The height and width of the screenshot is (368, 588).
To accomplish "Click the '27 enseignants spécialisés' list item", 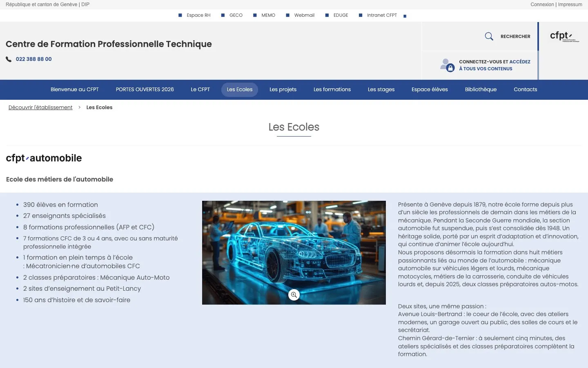I will [65, 216].
